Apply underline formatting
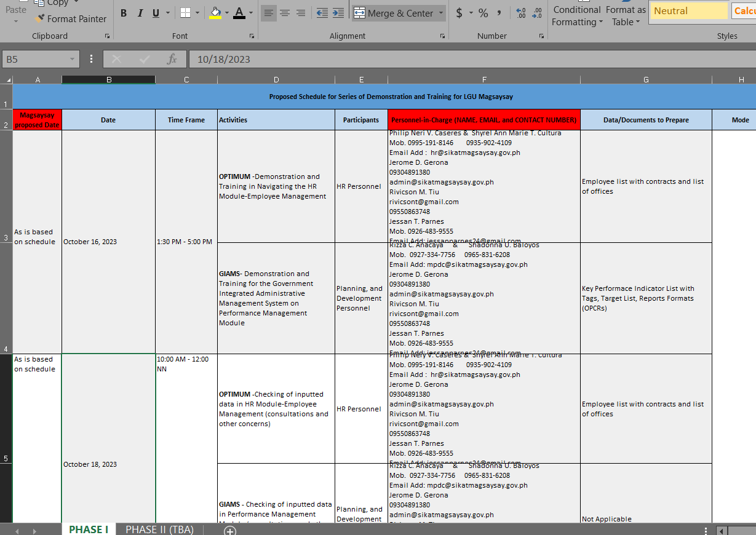This screenshot has width=756, height=535. pyautogui.click(x=156, y=13)
